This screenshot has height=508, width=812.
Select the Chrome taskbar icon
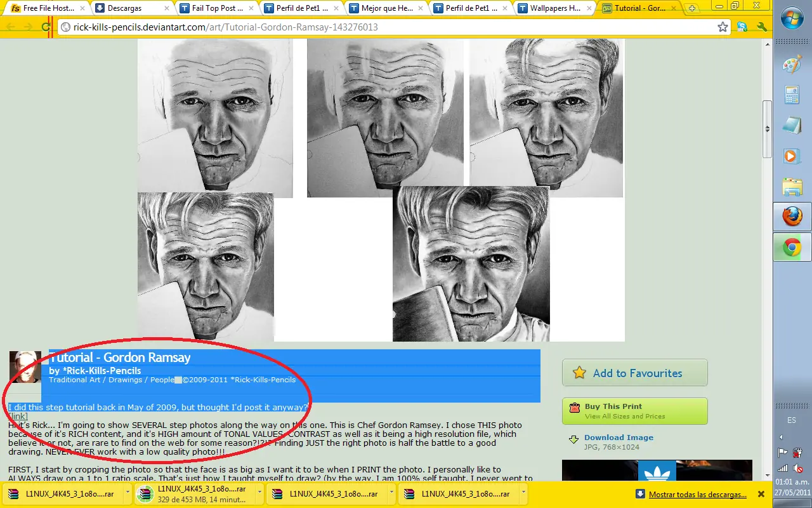[x=792, y=247]
